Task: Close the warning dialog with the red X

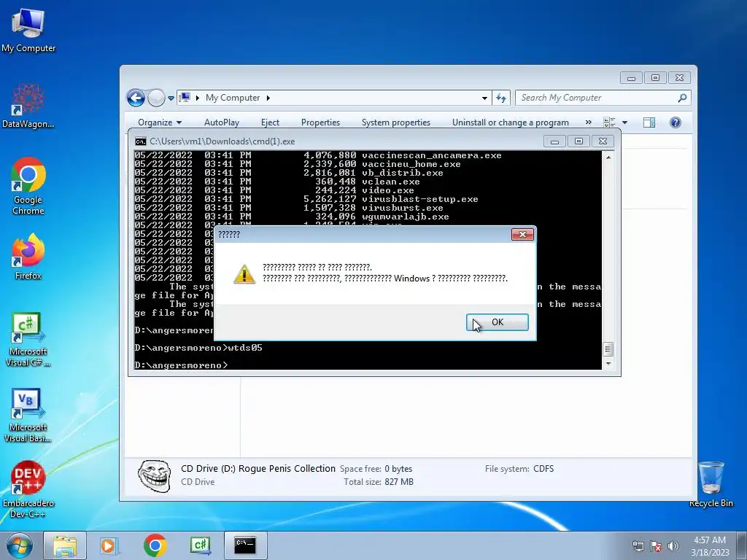Action: (522, 234)
